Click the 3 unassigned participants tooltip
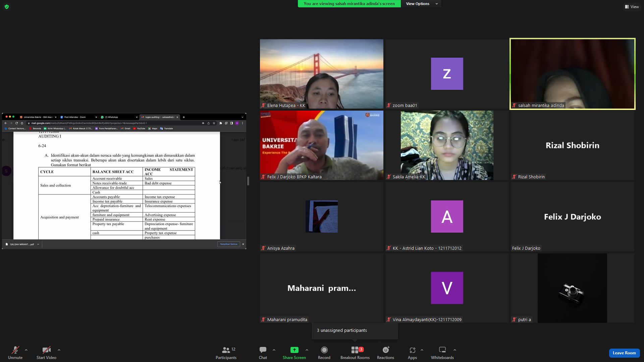The height and width of the screenshot is (362, 644). click(x=355, y=330)
